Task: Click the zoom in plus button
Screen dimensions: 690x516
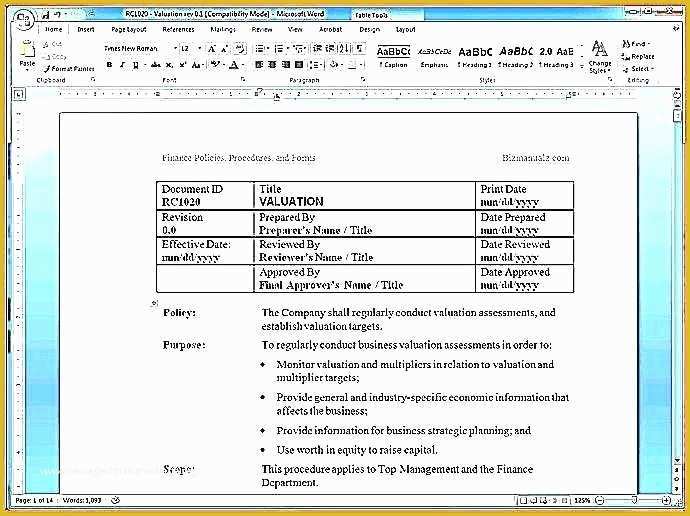Action: point(666,500)
